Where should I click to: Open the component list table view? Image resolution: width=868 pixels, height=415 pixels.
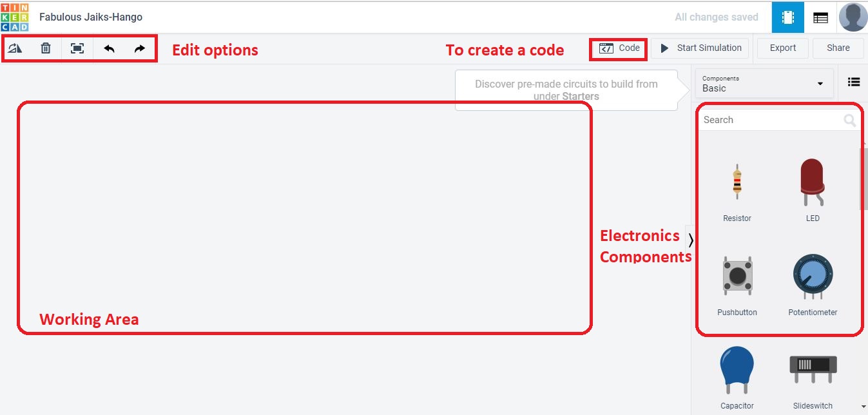point(820,17)
